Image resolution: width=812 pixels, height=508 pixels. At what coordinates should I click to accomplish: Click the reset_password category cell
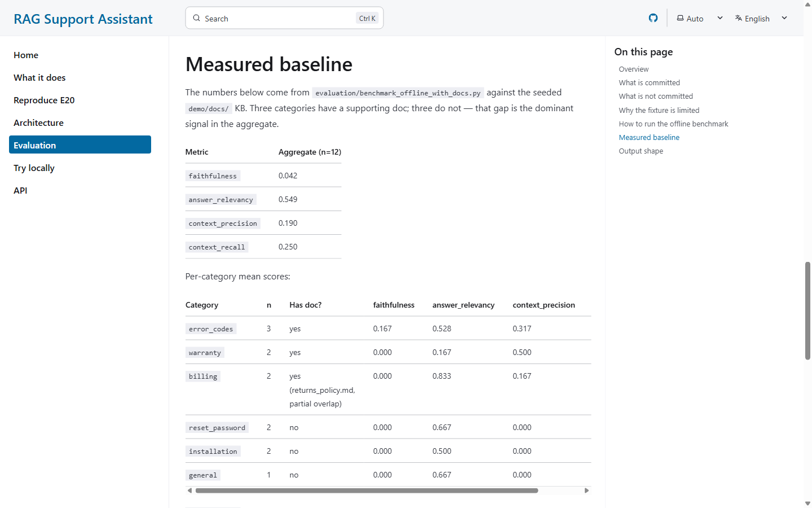(217, 428)
